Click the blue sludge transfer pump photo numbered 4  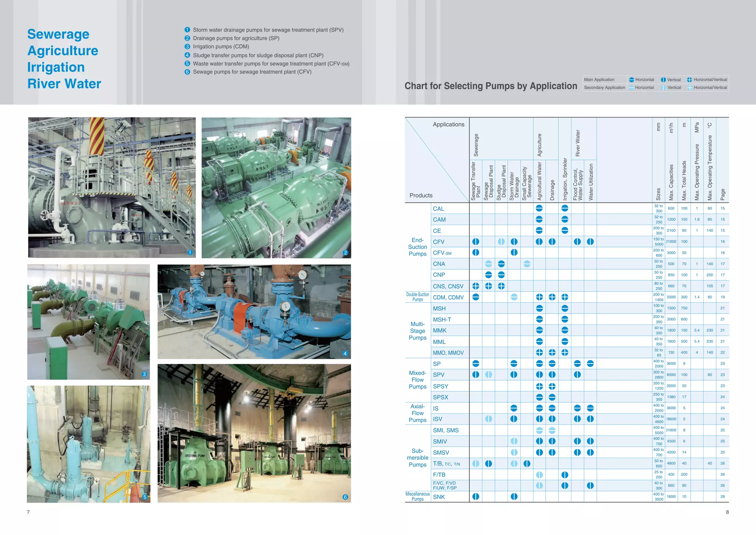click(x=254, y=311)
